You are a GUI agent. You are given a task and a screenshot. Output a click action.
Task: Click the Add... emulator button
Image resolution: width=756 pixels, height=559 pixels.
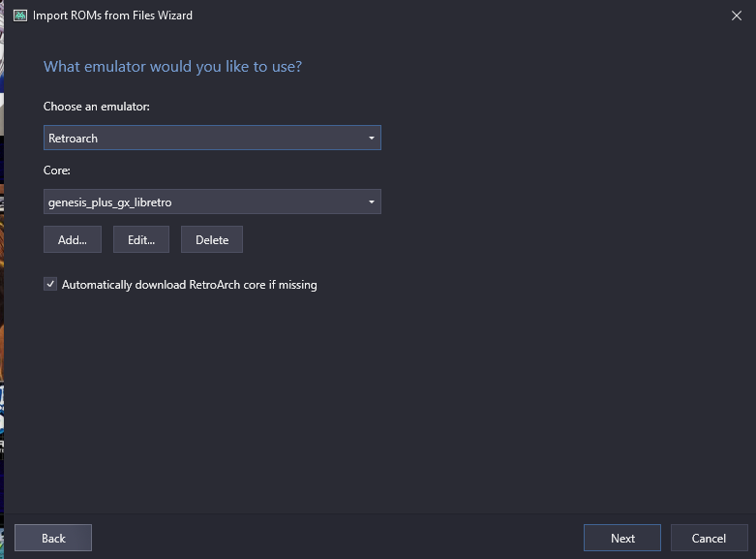[73, 239]
